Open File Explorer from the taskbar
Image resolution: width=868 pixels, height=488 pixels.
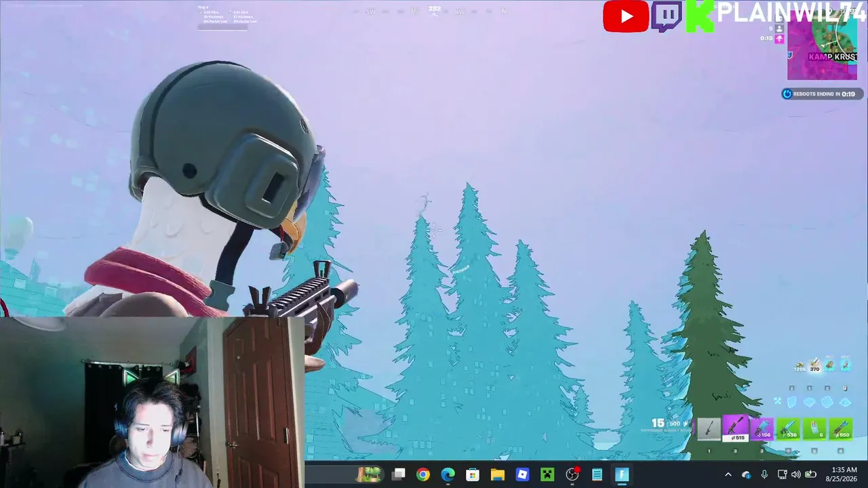[498, 474]
